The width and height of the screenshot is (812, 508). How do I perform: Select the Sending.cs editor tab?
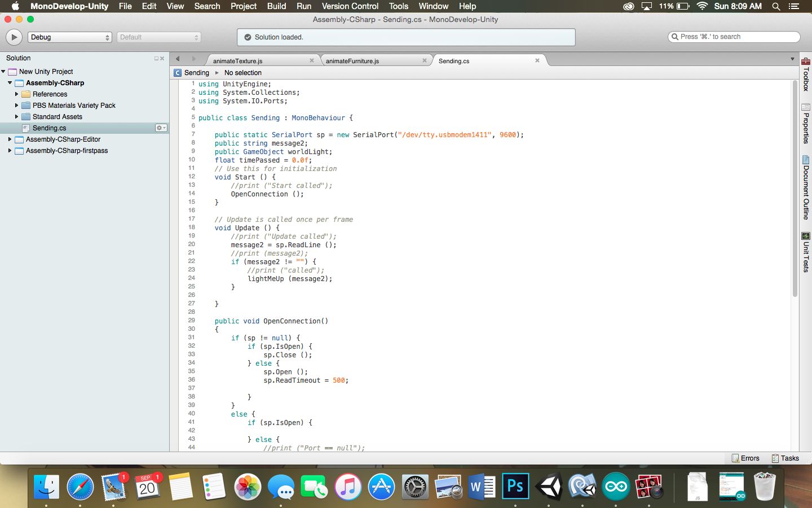click(454, 61)
